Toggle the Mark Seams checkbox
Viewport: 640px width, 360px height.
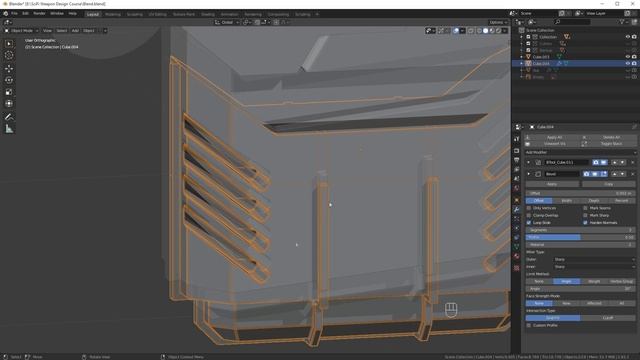pyautogui.click(x=585, y=208)
